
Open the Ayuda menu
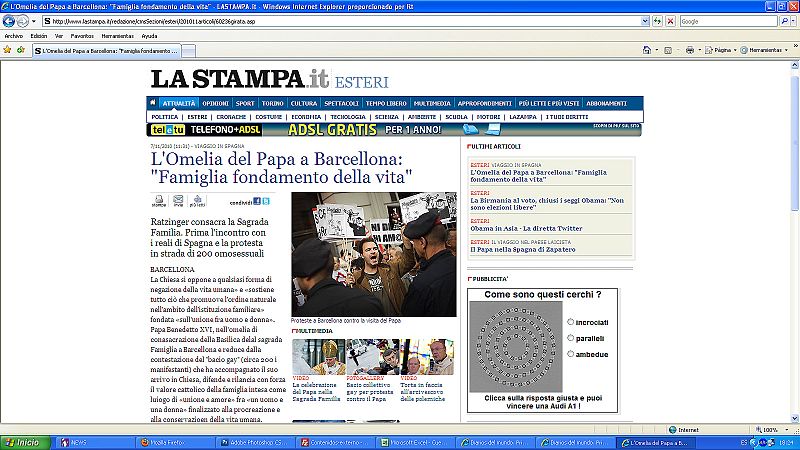(x=149, y=36)
